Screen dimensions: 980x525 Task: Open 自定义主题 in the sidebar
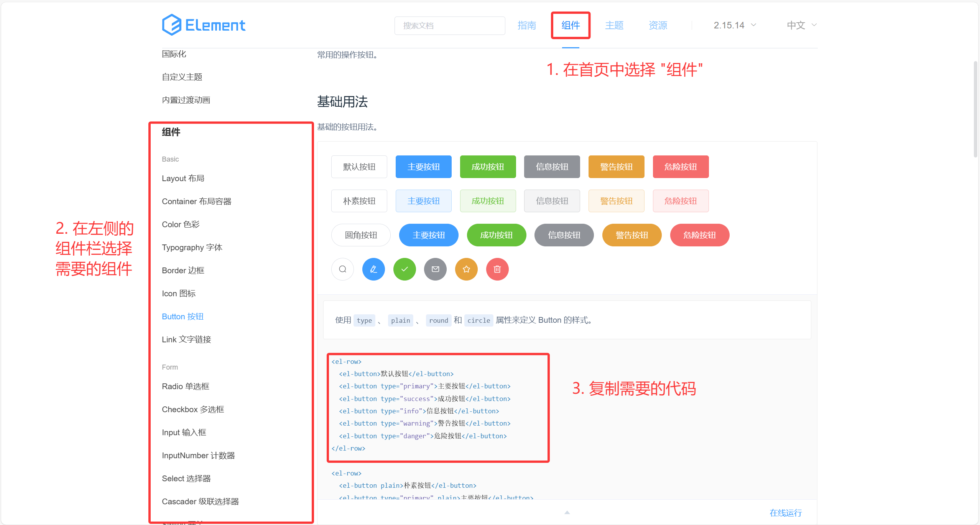[x=182, y=77]
